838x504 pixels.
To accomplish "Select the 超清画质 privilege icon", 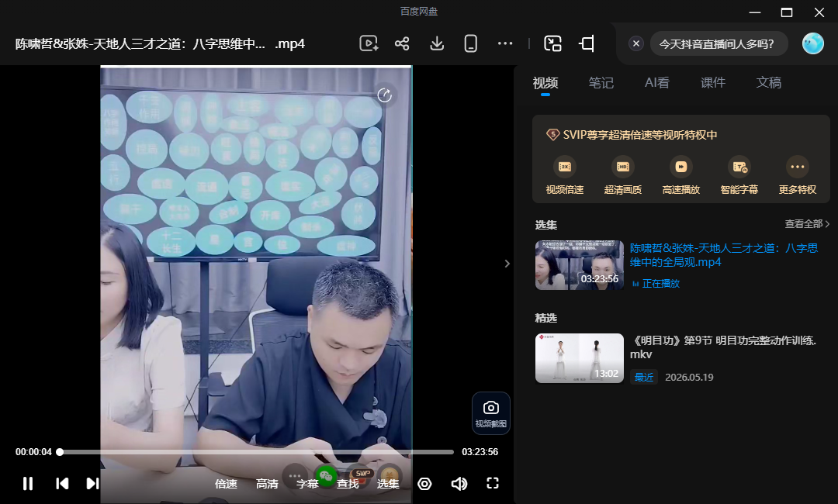I will tap(622, 167).
